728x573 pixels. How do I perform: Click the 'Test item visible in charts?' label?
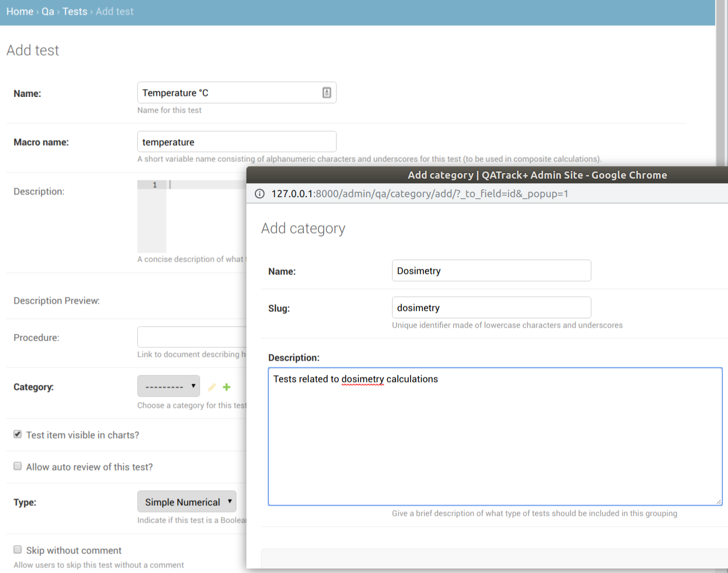tap(83, 435)
